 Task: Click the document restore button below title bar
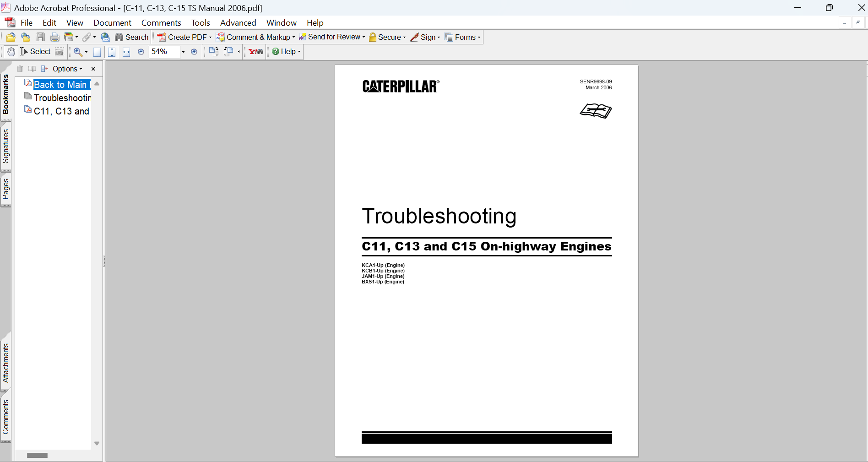pos(858,22)
